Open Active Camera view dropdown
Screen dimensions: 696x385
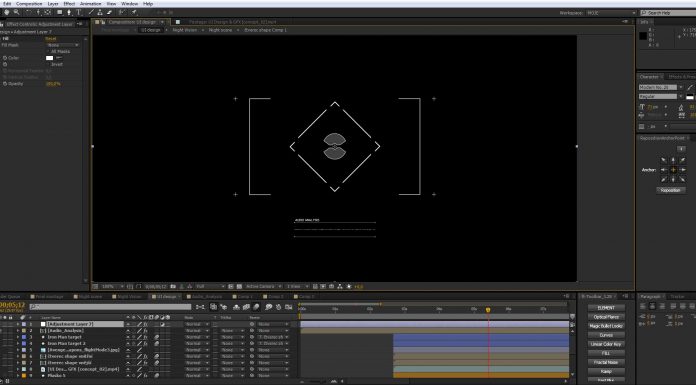pyautogui.click(x=263, y=286)
